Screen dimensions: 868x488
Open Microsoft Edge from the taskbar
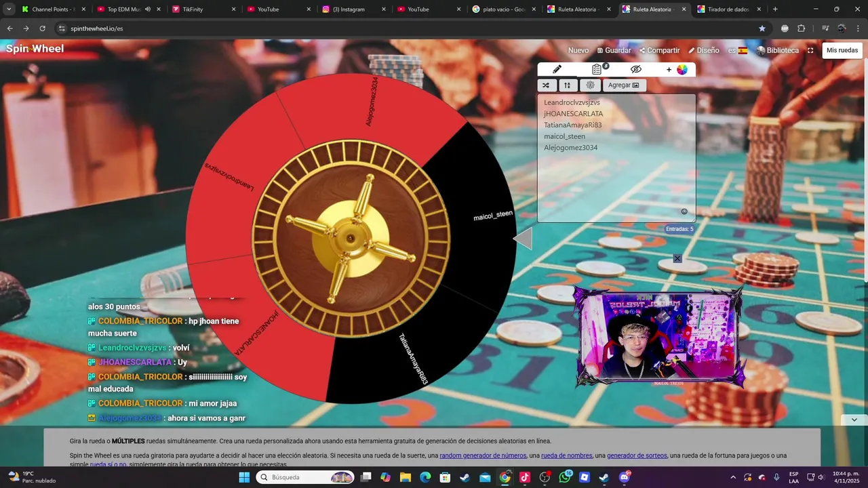click(425, 477)
